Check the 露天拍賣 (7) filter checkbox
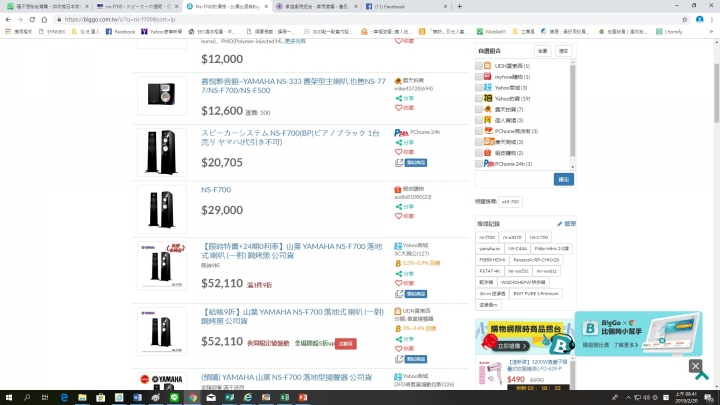The image size is (720, 405). [x=479, y=109]
